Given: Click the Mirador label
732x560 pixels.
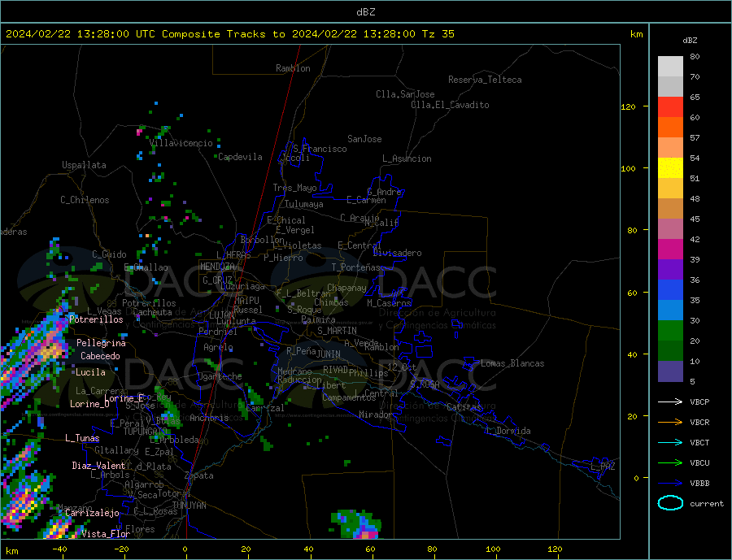Looking at the screenshot, I should pyautogui.click(x=376, y=415).
